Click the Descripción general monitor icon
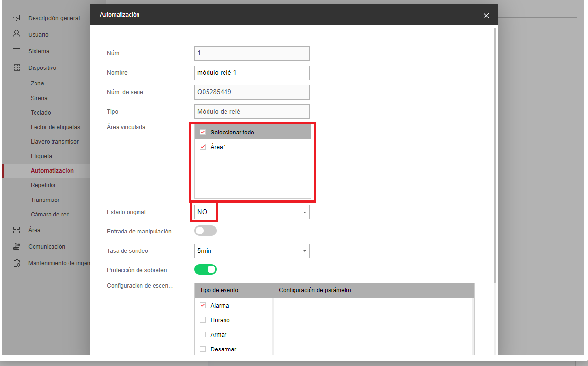Viewport: 588px width, 366px height. [x=17, y=18]
